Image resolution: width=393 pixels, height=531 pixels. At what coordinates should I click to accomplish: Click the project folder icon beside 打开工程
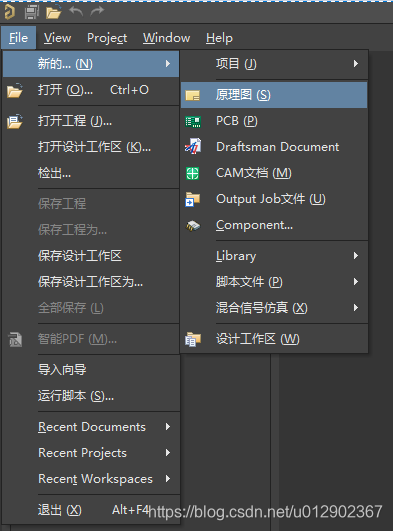click(x=15, y=121)
